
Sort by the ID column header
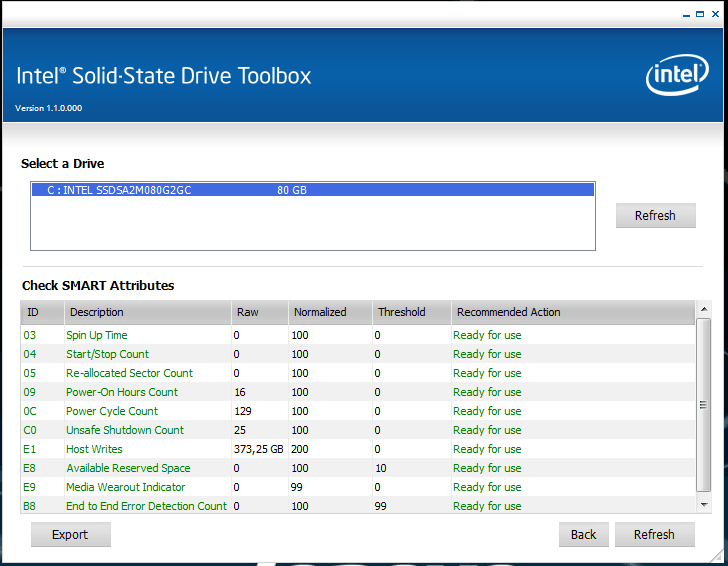coord(42,312)
